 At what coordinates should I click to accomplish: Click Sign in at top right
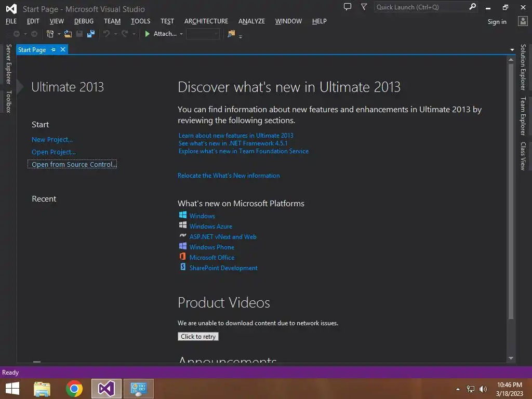(x=497, y=21)
